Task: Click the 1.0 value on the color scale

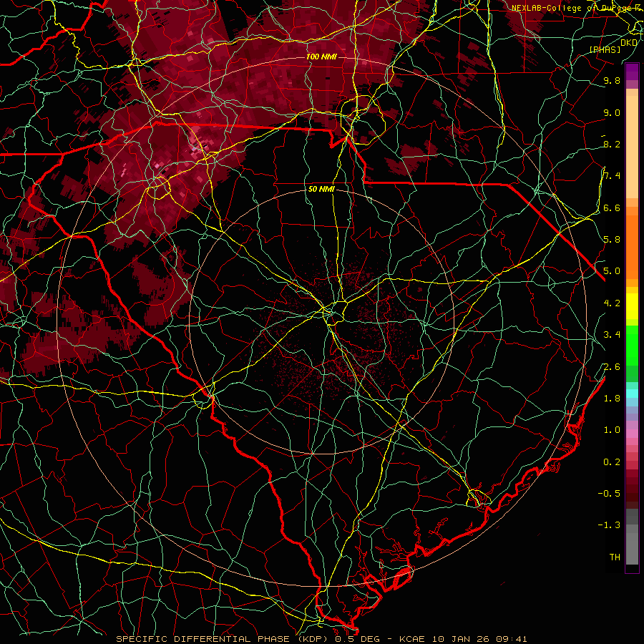Action: 612,430
